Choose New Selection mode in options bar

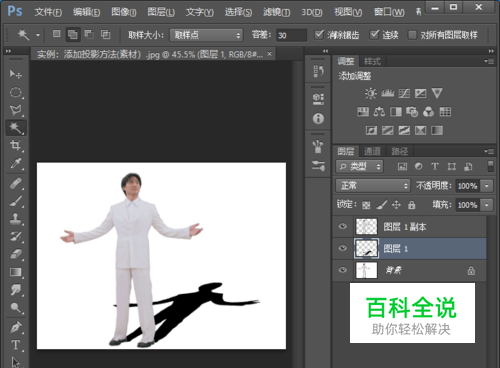click(x=57, y=34)
